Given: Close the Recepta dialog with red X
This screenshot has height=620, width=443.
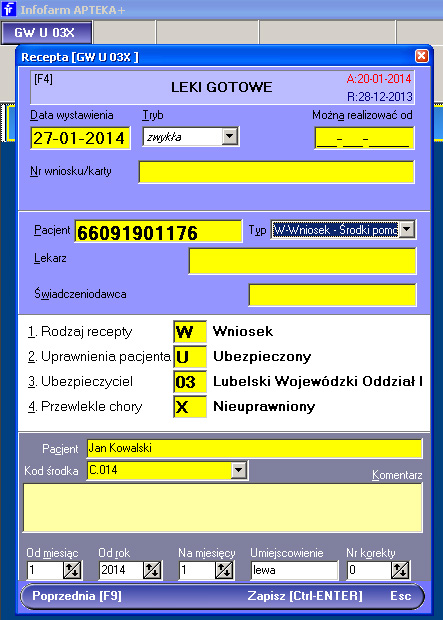Looking at the screenshot, I should tap(422, 56).
